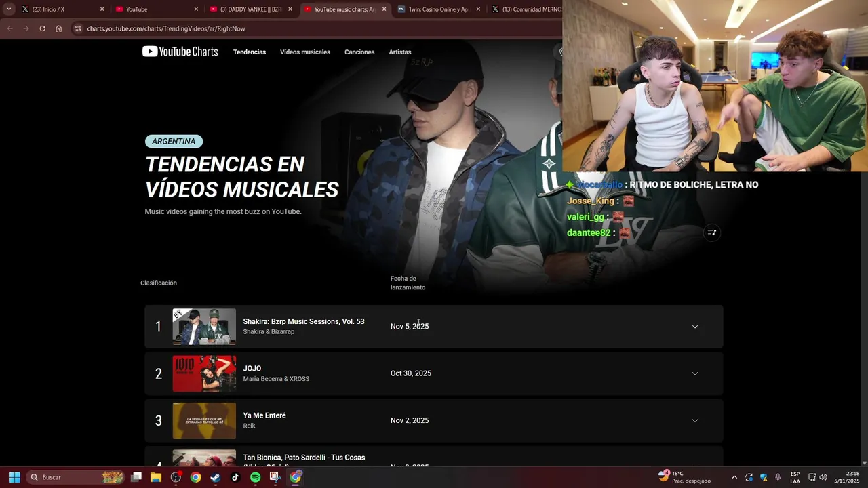The height and width of the screenshot is (488, 868).
Task: Open TikTok from the taskbar
Action: tap(235, 477)
